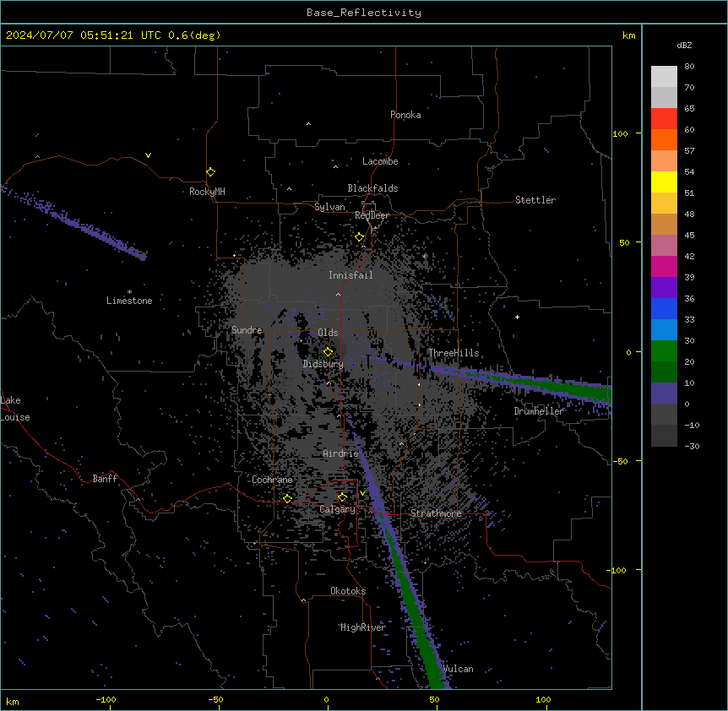Click the RockyMH label
The width and height of the screenshot is (728, 711).
[x=207, y=192]
